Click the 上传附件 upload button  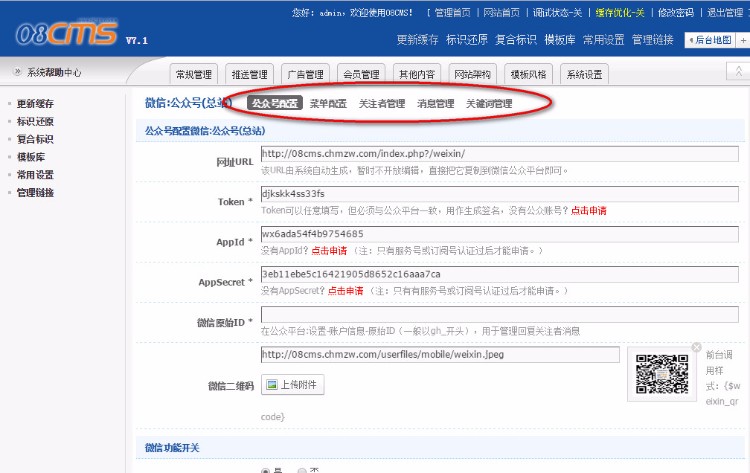pyautogui.click(x=293, y=385)
